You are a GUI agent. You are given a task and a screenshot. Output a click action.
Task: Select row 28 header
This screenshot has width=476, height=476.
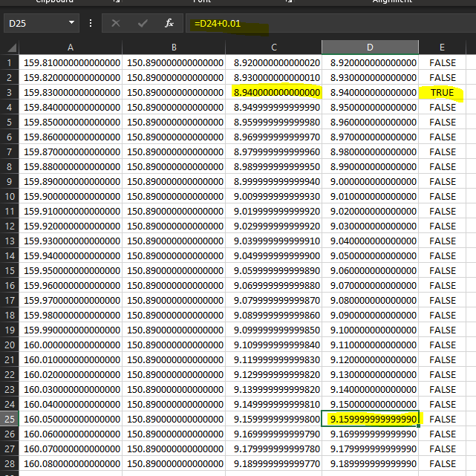point(10,464)
